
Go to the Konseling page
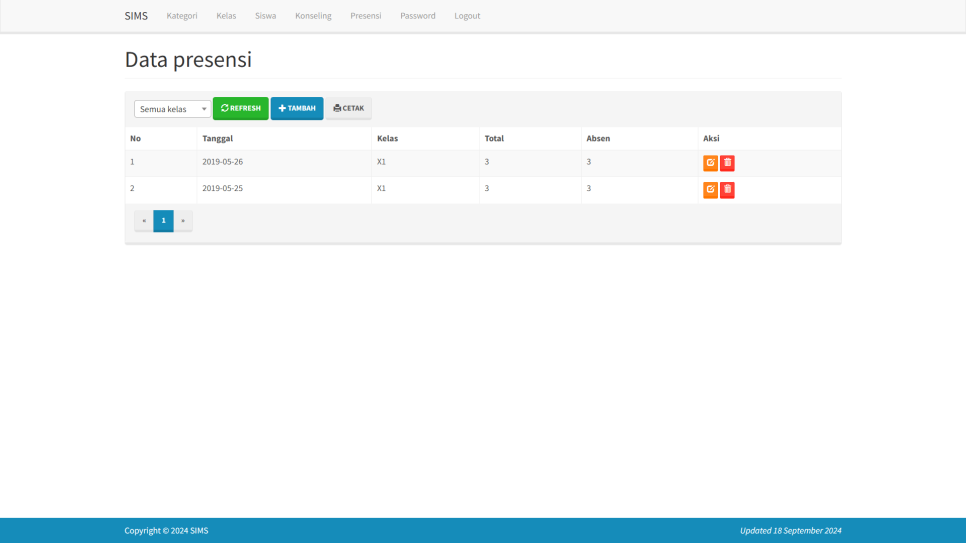(x=313, y=16)
